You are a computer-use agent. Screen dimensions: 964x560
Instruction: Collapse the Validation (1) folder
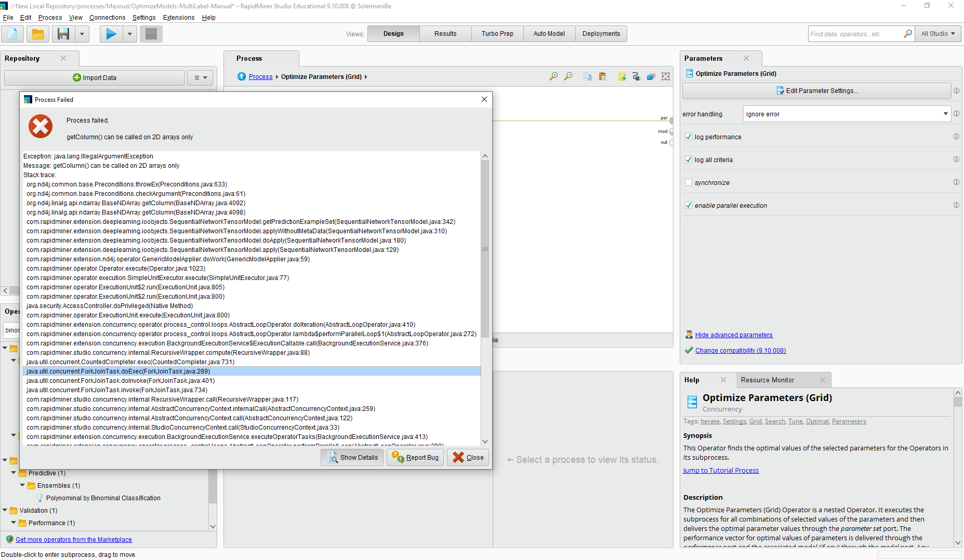tap(5, 510)
